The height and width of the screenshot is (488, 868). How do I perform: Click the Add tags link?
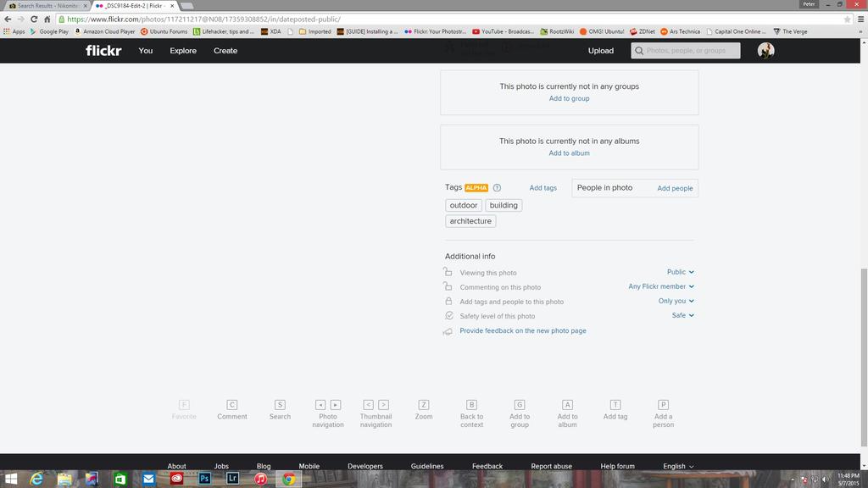click(542, 188)
